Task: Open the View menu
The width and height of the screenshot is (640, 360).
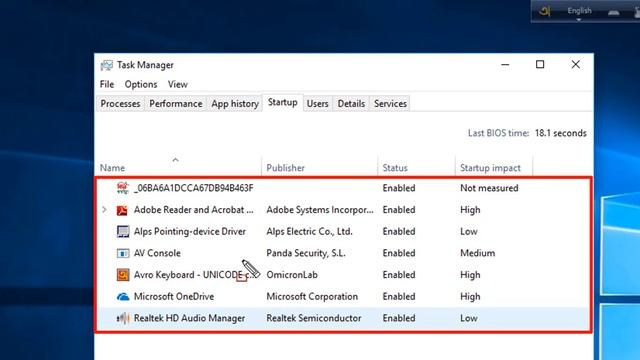Action: tap(178, 84)
